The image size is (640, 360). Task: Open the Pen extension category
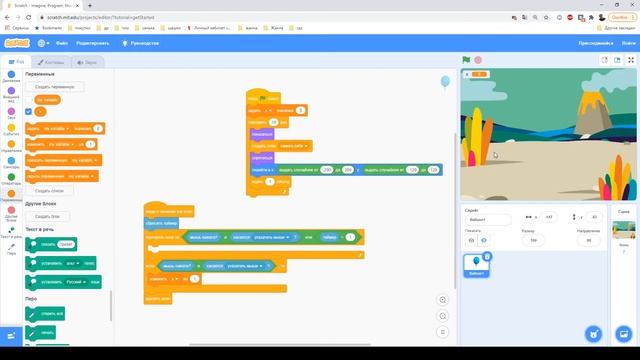11,249
